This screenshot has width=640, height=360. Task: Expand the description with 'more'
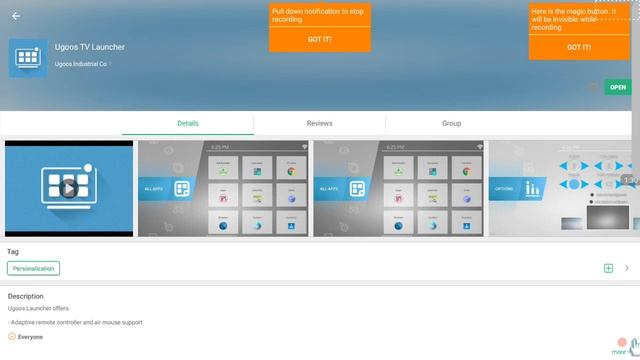point(618,352)
